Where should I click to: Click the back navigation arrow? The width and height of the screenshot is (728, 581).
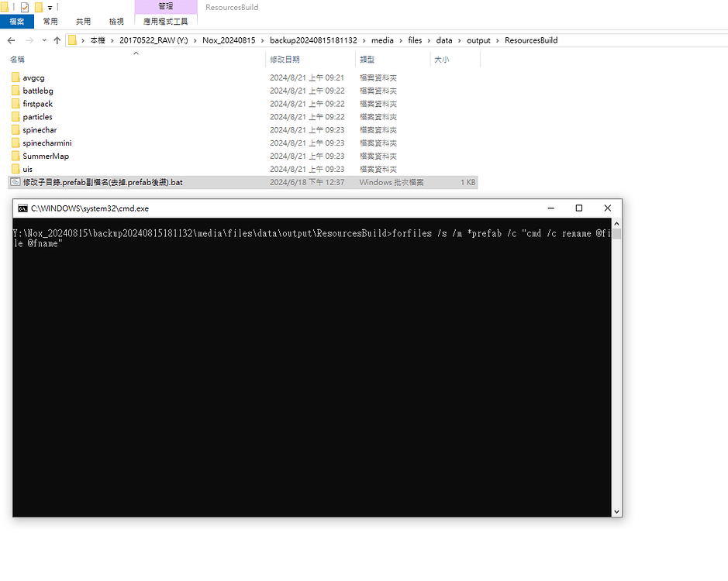coord(12,40)
